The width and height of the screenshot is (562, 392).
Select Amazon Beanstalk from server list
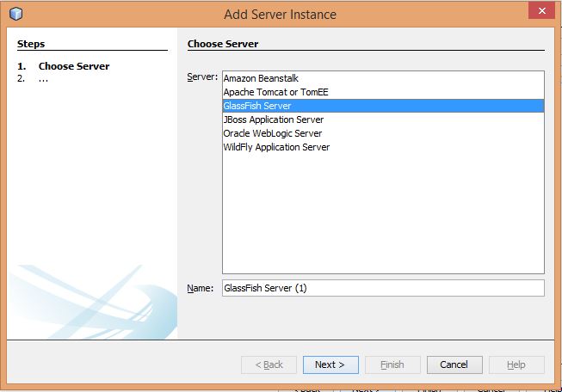[259, 78]
